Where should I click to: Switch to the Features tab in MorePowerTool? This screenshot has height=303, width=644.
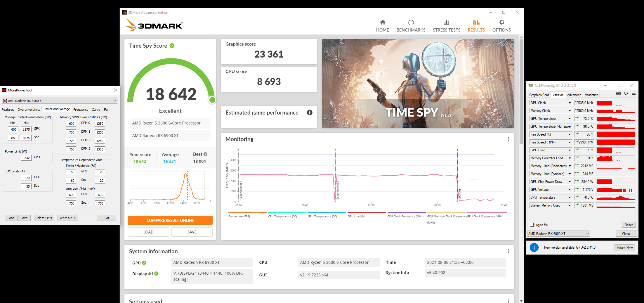(x=8, y=110)
